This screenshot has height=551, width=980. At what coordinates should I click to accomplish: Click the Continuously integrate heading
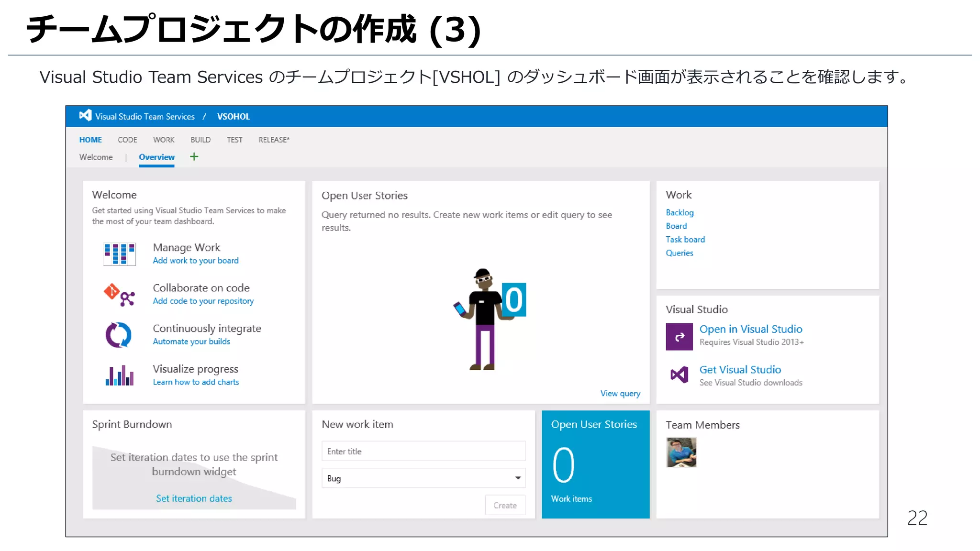coord(207,329)
